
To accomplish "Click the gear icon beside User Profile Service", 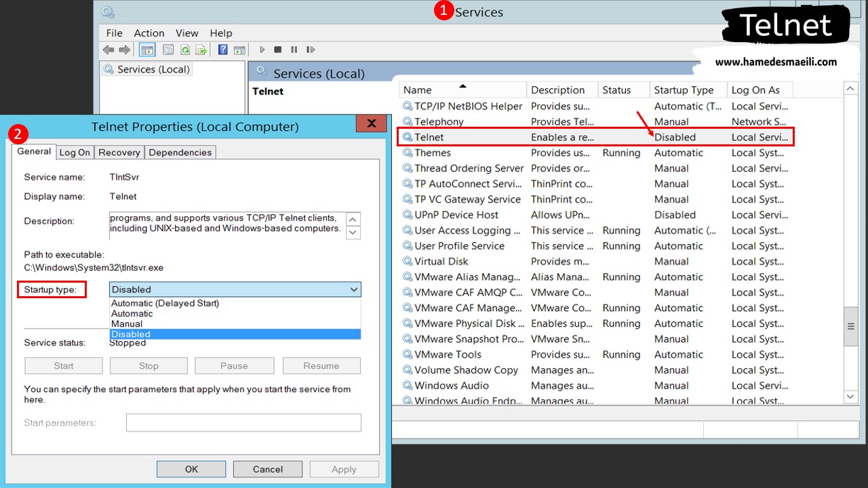I will (x=407, y=246).
